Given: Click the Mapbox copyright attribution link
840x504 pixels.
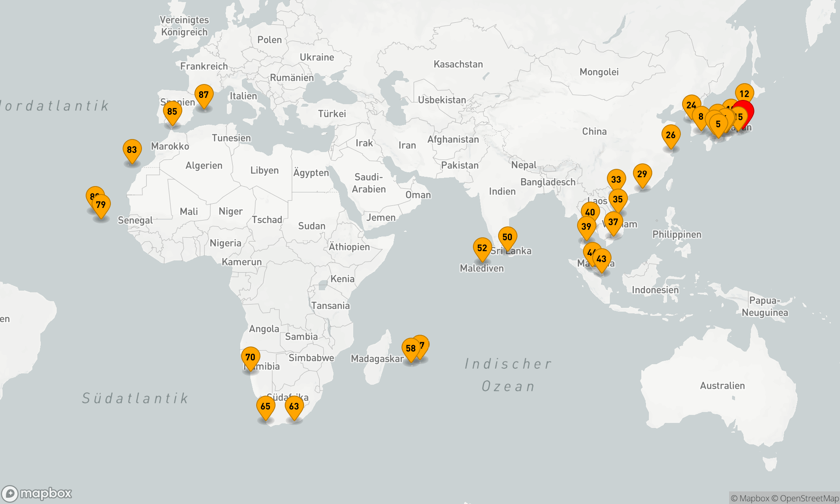Looking at the screenshot, I should click(750, 499).
